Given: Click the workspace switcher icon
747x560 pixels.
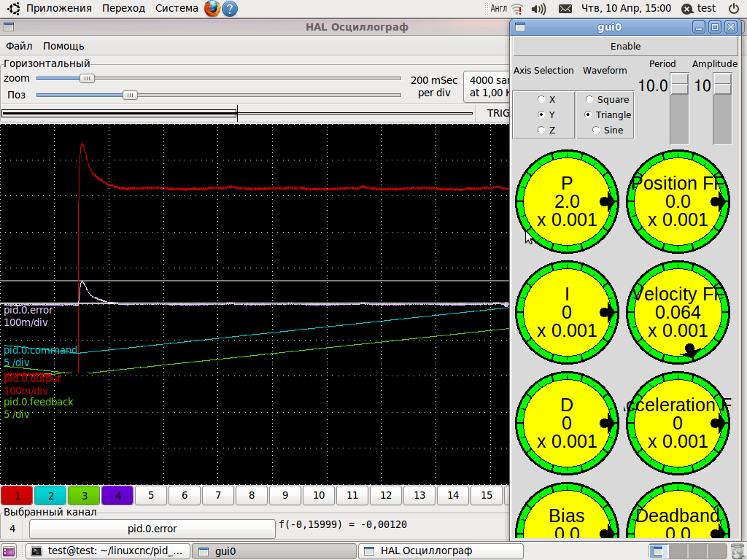Looking at the screenshot, I should (659, 551).
